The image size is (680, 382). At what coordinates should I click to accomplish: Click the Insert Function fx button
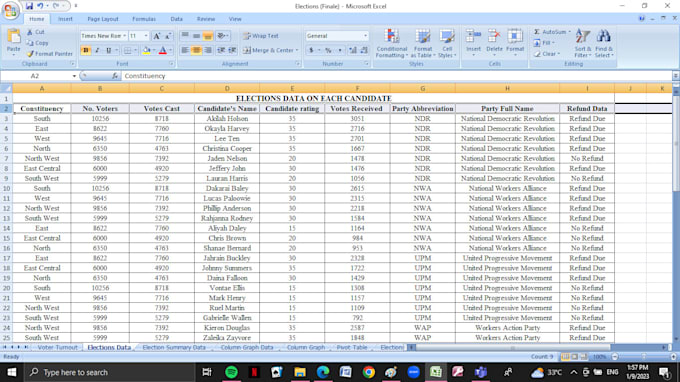[115, 76]
